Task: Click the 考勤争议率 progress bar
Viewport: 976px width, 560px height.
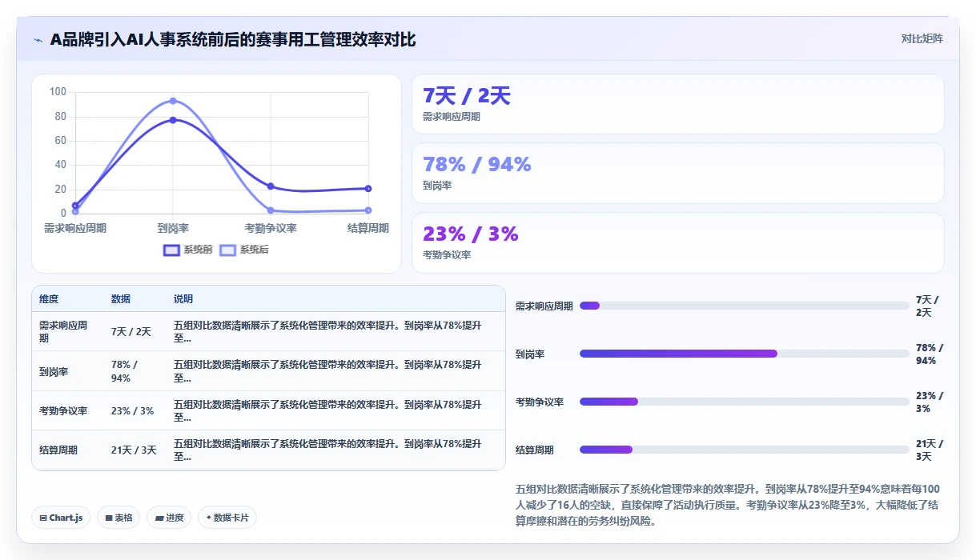Action: point(745,402)
